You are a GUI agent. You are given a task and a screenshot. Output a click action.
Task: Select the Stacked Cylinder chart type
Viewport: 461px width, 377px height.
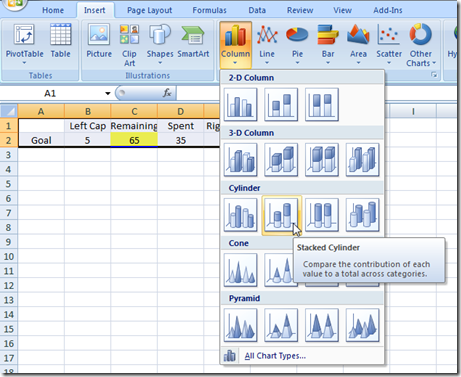click(281, 215)
